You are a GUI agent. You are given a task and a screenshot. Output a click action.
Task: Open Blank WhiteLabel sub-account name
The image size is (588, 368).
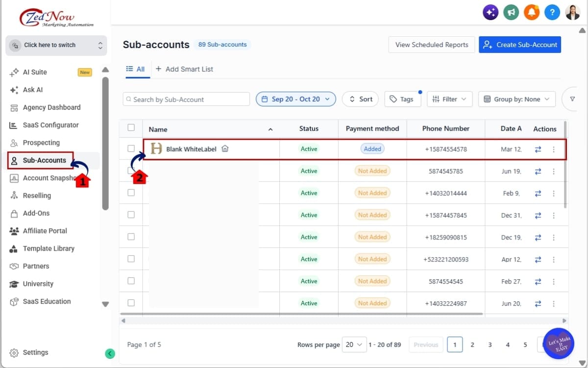191,149
